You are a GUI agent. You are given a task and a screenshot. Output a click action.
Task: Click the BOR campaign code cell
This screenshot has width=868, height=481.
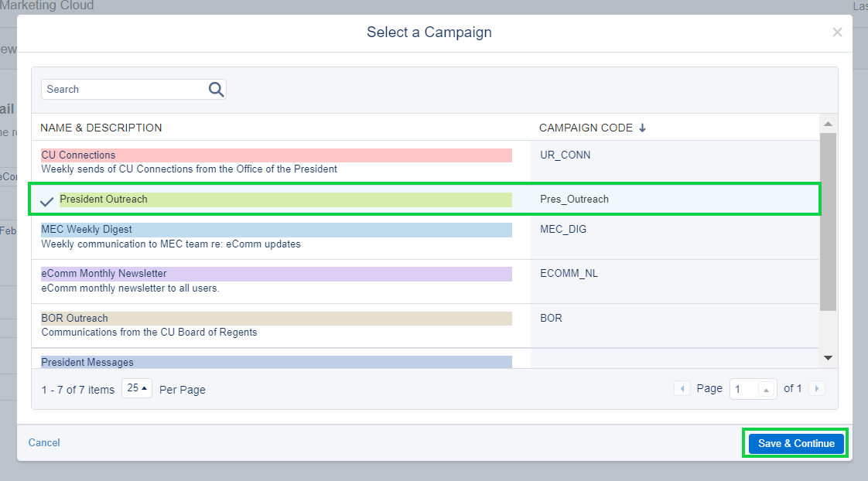[x=551, y=319]
